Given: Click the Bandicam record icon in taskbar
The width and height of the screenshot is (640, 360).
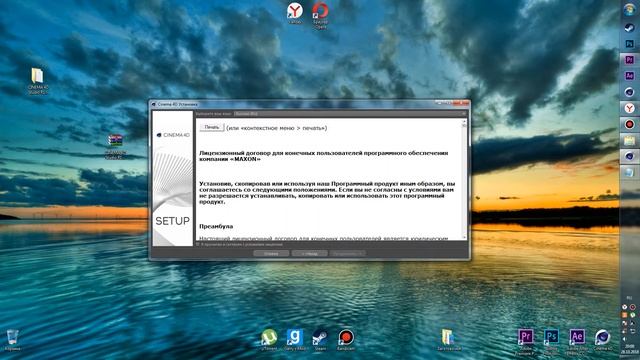Looking at the screenshot, I should point(629,124).
